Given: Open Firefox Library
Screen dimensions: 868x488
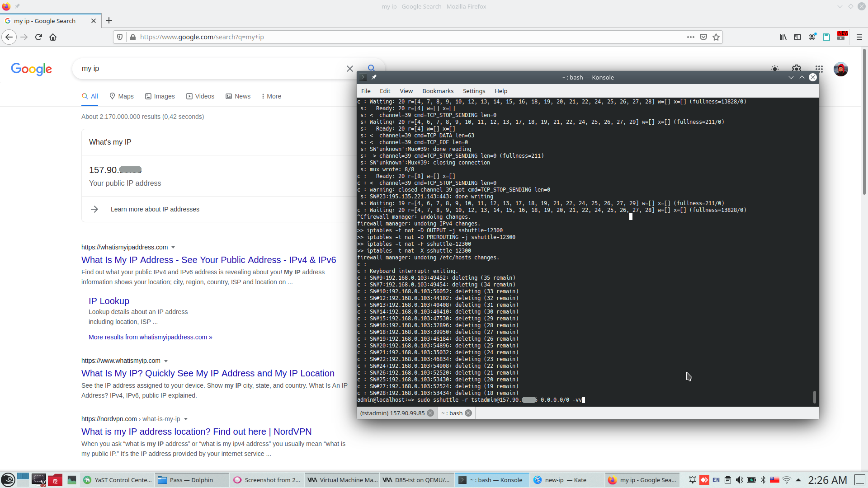Looking at the screenshot, I should click(x=783, y=37).
